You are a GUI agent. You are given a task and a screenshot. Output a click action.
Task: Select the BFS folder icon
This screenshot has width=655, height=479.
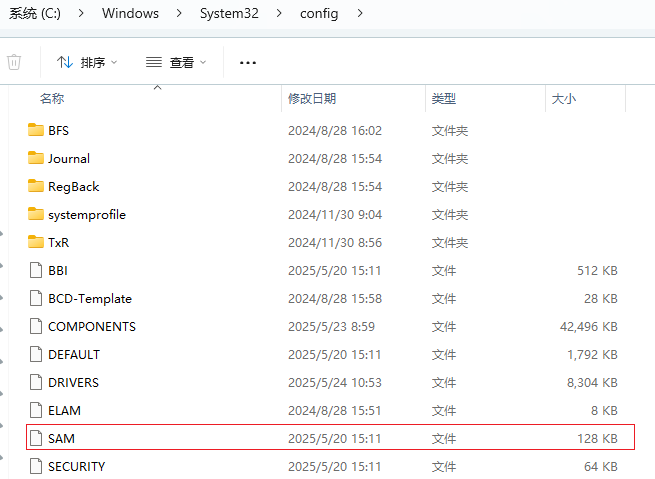[x=36, y=130]
